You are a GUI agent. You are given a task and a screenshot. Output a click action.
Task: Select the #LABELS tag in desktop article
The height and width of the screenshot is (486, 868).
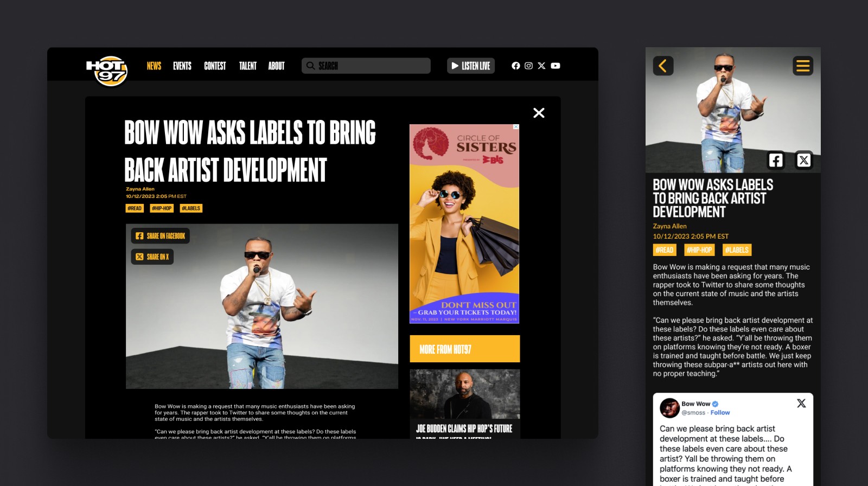(191, 208)
